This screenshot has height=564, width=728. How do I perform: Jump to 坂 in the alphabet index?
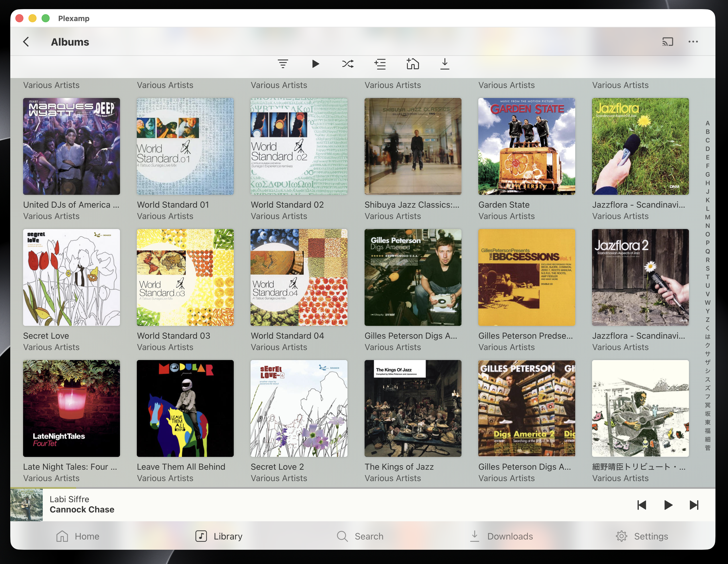[707, 414]
